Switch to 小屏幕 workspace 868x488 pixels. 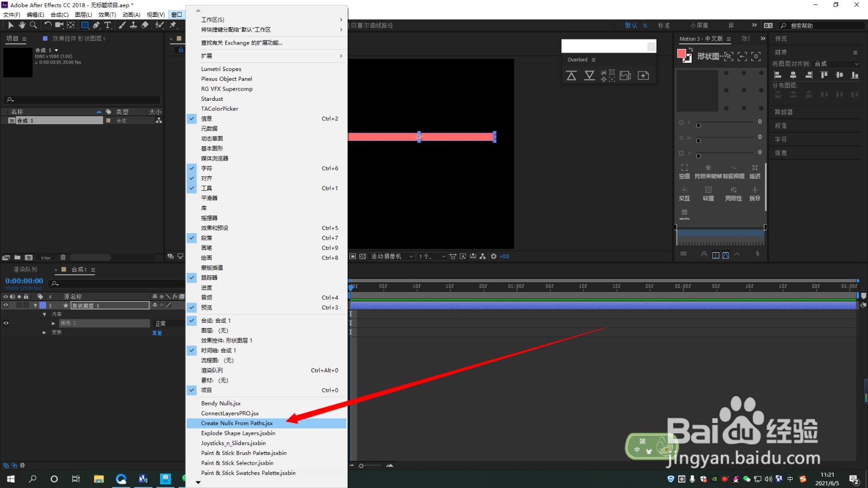(x=699, y=25)
